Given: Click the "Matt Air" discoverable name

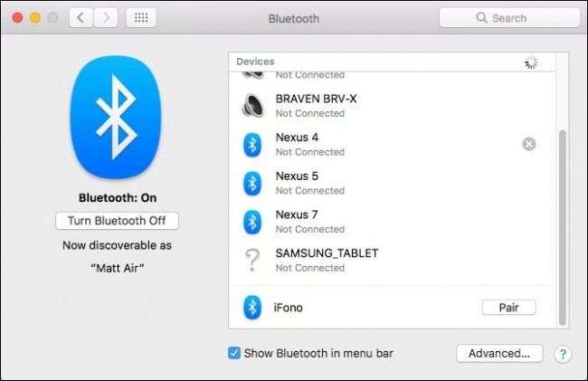Looking at the screenshot, I should (118, 268).
